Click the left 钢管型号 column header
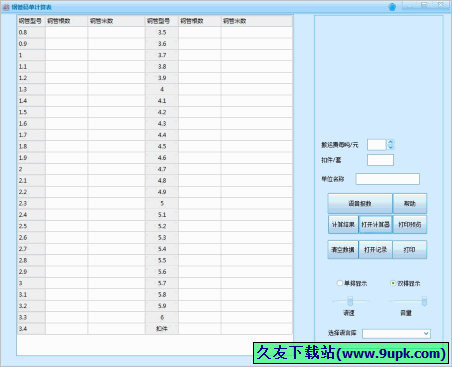452x367 pixels. point(31,21)
